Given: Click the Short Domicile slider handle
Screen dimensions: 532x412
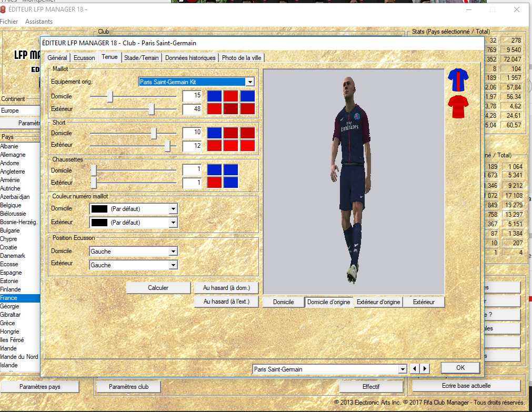Looking at the screenshot, I should (154, 133).
